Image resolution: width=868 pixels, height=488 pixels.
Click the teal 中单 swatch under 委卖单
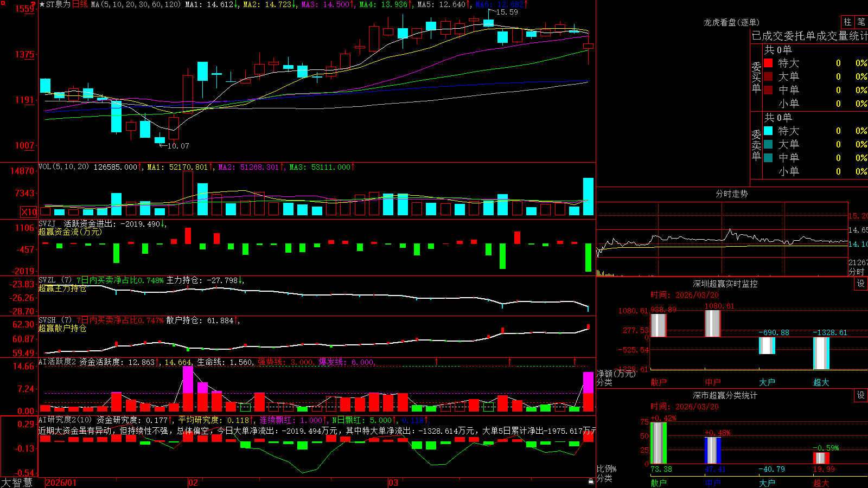point(768,158)
